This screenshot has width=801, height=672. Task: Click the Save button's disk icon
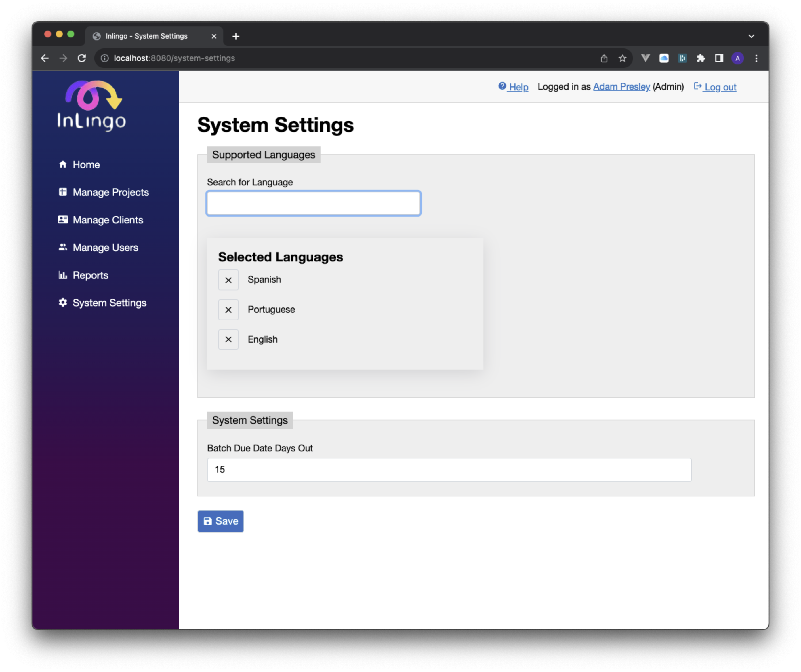coord(208,521)
